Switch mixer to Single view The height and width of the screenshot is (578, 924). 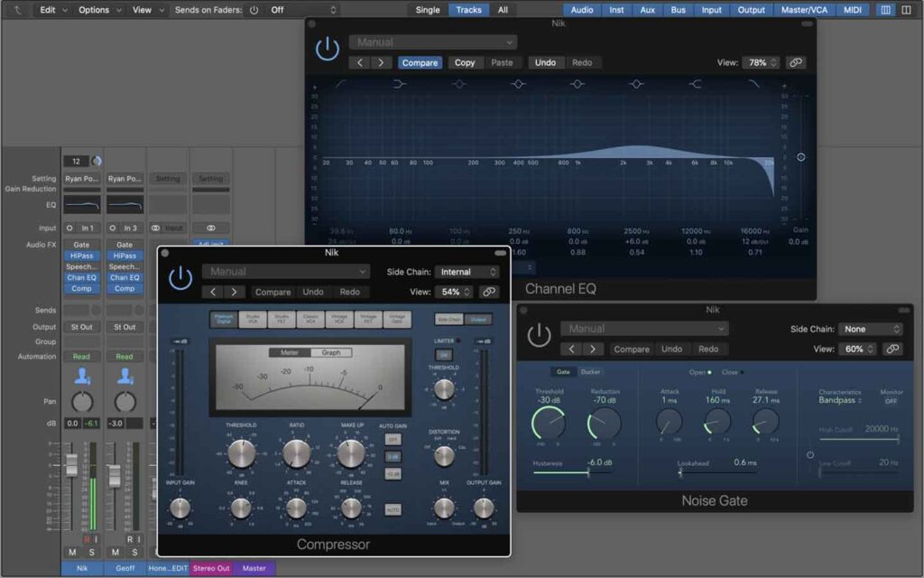point(428,10)
